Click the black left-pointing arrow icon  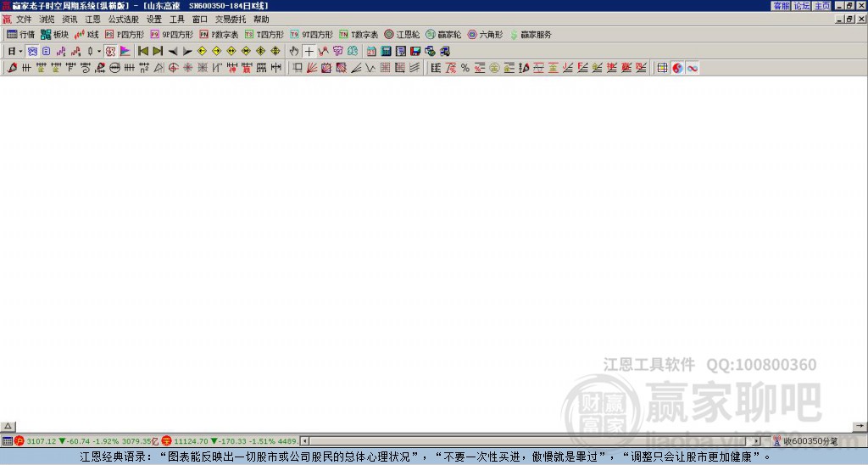[x=172, y=51]
